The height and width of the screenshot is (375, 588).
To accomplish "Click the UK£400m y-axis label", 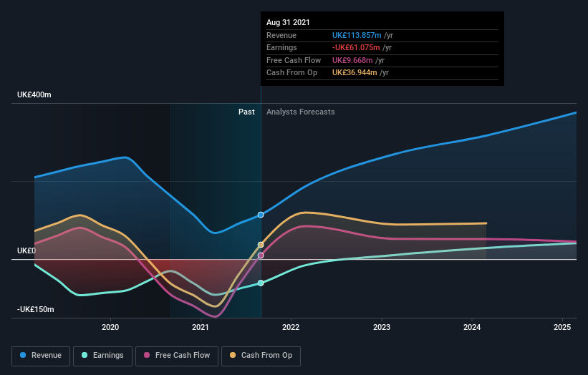I will pyautogui.click(x=34, y=94).
